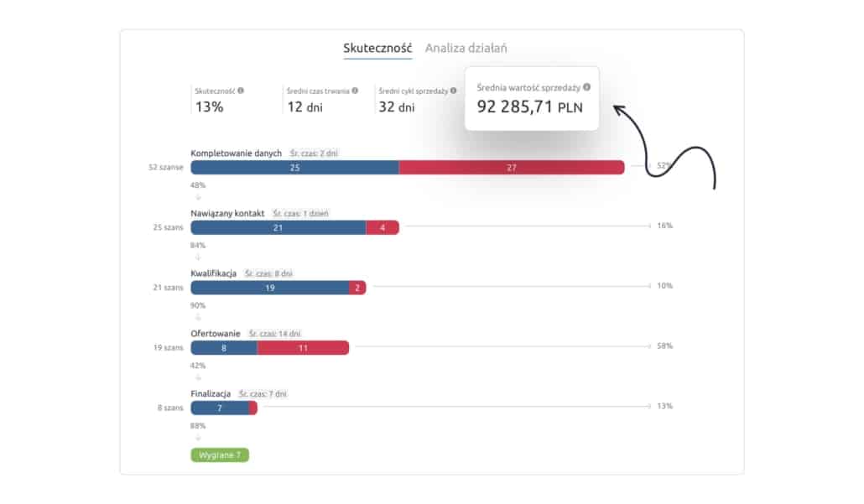
Task: Click info icon next to Skuteczność metric
Action: 241,91
